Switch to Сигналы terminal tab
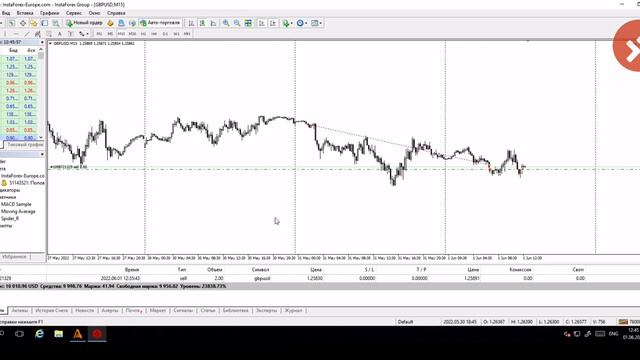The width and height of the screenshot is (640, 360). click(183, 311)
